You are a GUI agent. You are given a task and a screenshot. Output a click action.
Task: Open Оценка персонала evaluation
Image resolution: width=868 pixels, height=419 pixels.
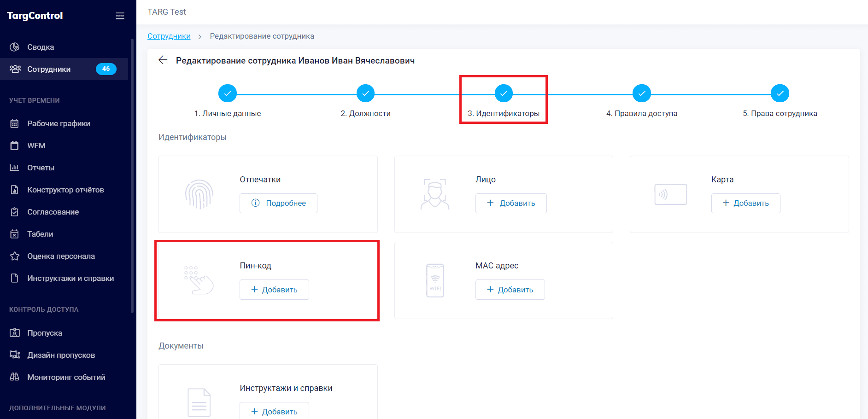(x=61, y=256)
